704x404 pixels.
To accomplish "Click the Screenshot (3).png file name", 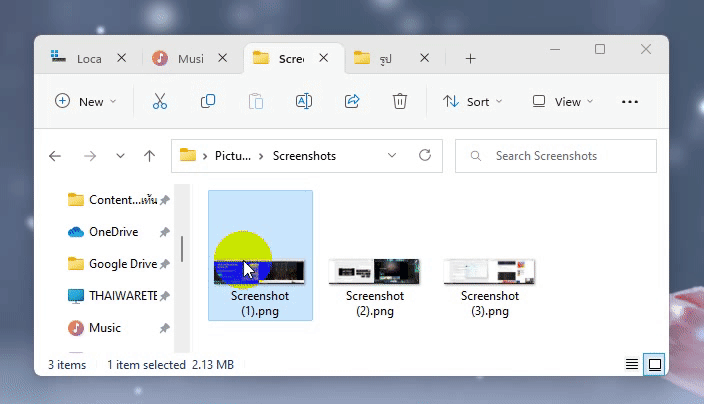I will (x=490, y=303).
